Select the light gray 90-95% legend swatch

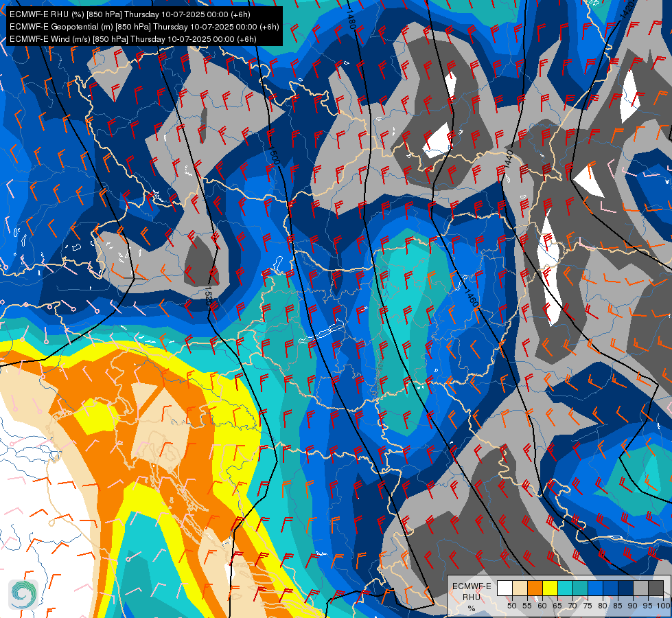pyautogui.click(x=640, y=588)
